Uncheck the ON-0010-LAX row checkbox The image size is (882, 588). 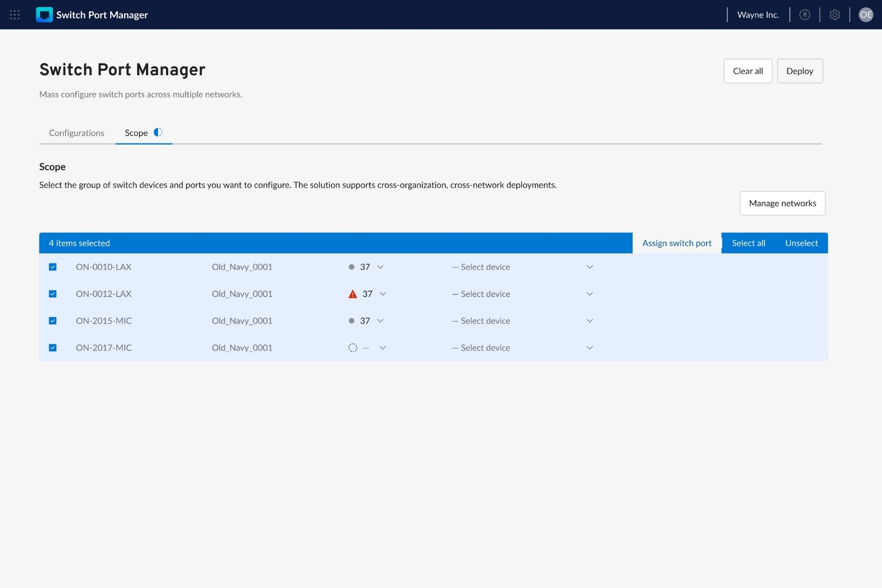53,267
